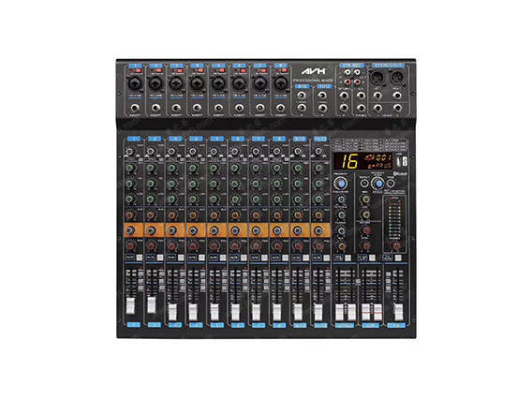Toggle channel 1 white mute button
Image resolution: width=532 pixels, height=399 pixels.
point(140,258)
